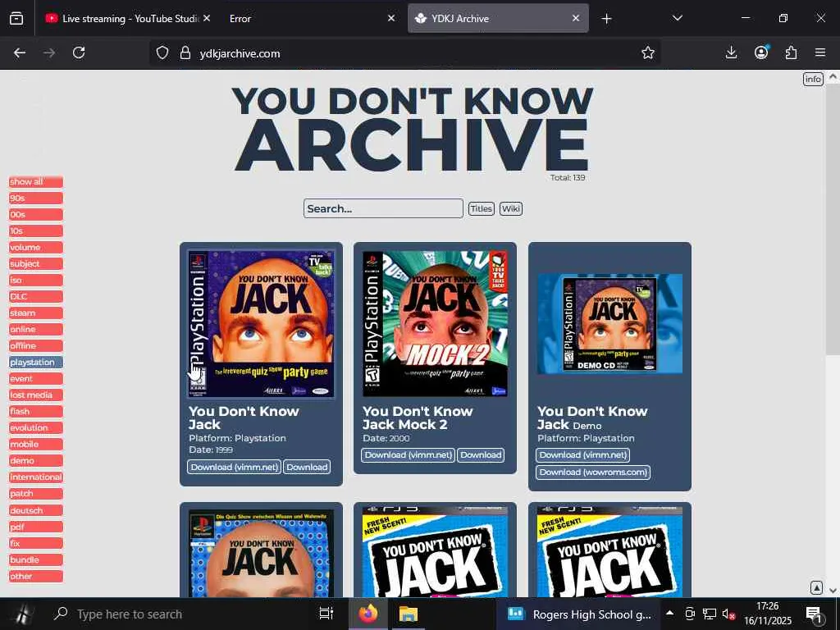Open Firefox from the Windows taskbar
The width and height of the screenshot is (840, 630).
[368, 614]
